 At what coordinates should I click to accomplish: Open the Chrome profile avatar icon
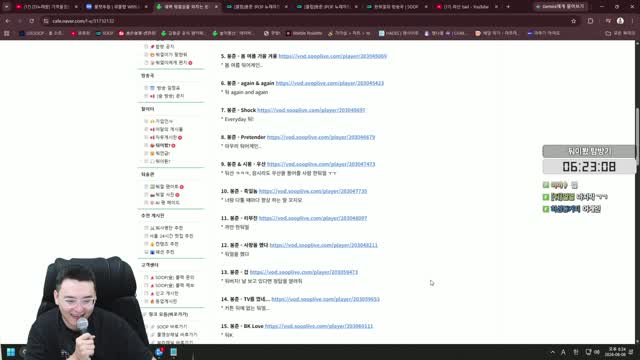620,21
